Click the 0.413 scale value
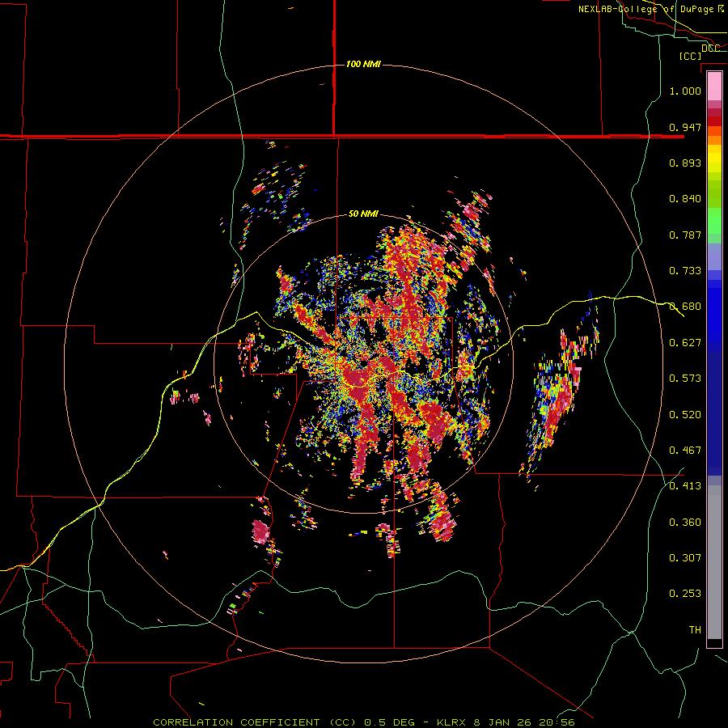The height and width of the screenshot is (728, 728). tap(685, 486)
